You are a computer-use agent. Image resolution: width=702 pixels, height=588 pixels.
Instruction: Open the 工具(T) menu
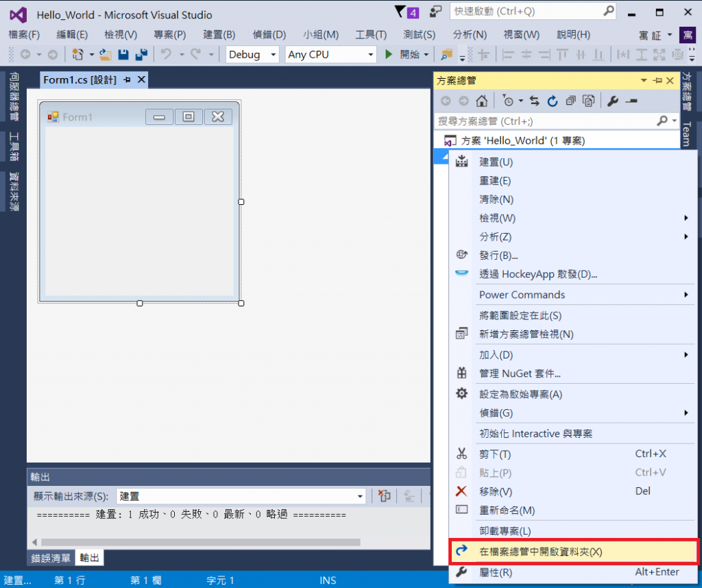pyautogui.click(x=371, y=34)
